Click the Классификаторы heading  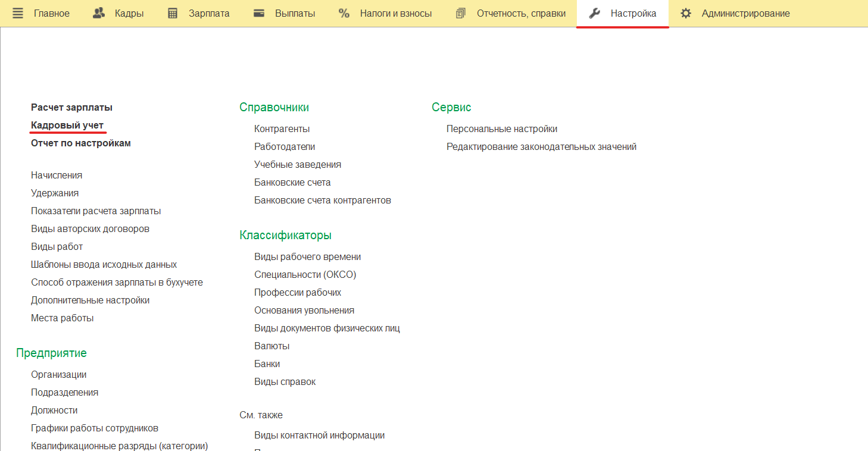coord(286,236)
